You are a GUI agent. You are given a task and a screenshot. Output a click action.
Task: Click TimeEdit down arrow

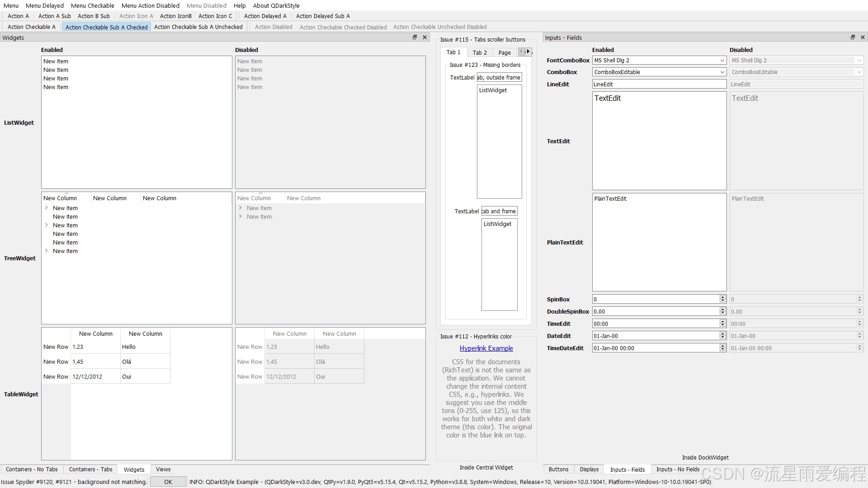pos(722,325)
